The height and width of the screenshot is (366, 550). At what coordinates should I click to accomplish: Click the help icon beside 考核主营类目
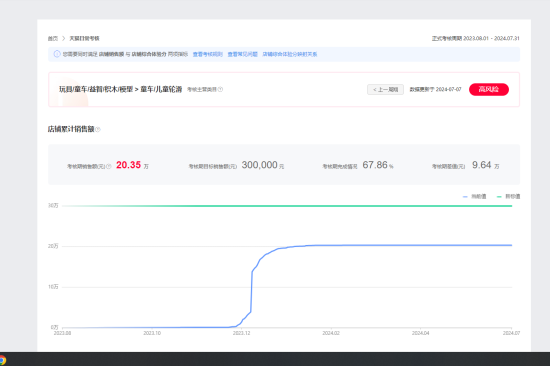tap(220, 89)
